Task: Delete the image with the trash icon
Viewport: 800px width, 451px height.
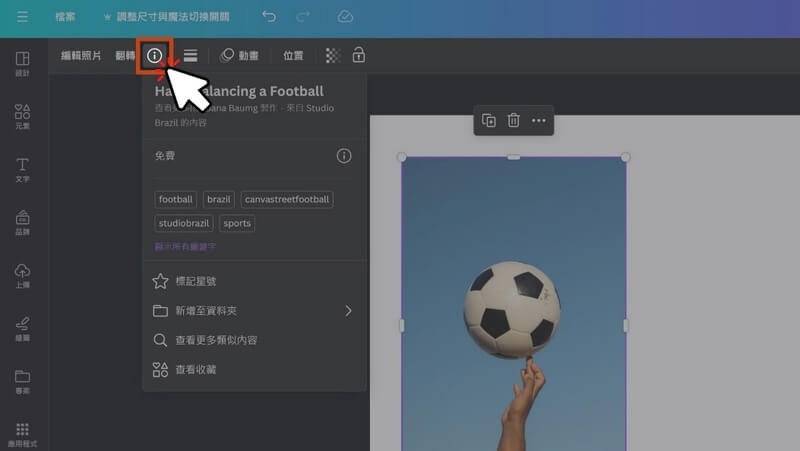Action: (x=513, y=121)
